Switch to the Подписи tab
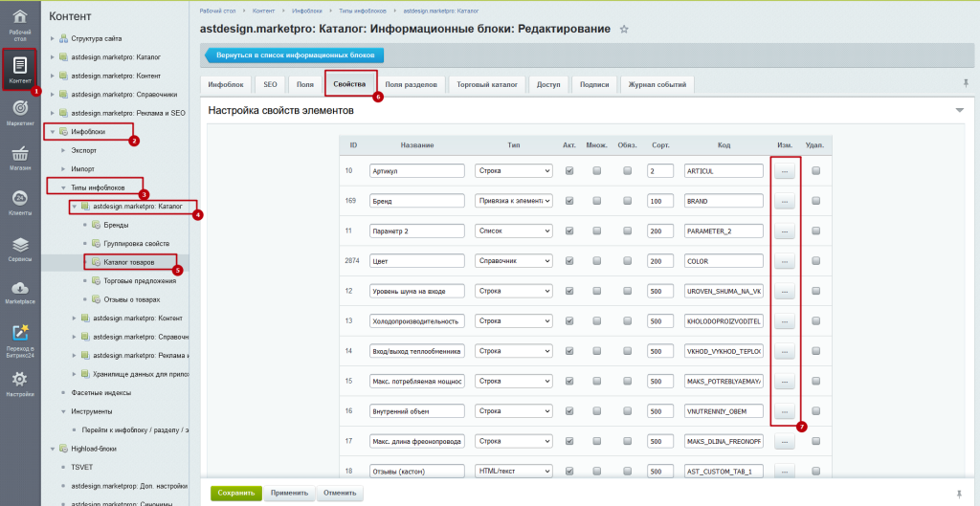 tap(593, 84)
